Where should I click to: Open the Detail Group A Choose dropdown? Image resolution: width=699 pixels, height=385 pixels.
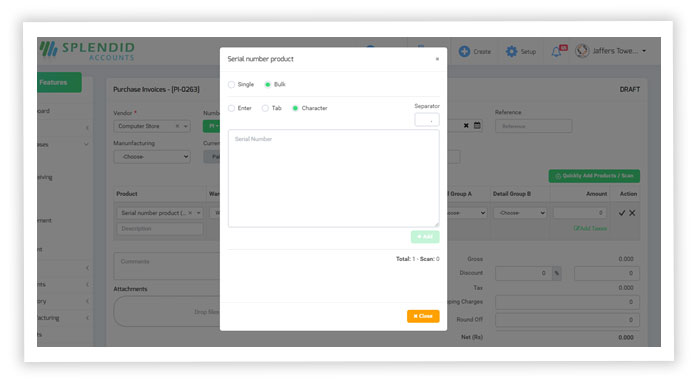click(x=467, y=213)
